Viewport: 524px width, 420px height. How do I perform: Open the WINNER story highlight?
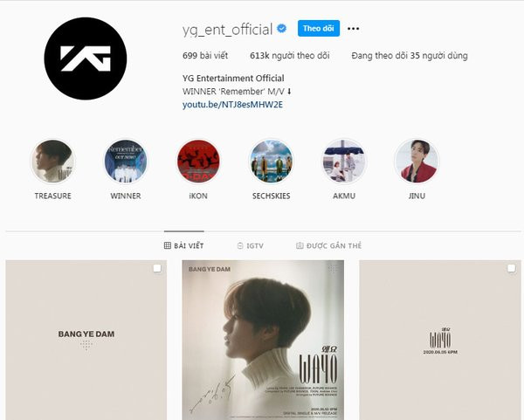point(125,162)
